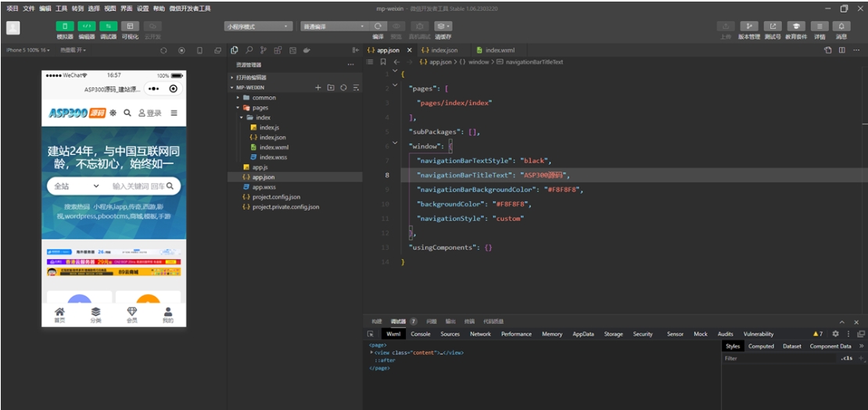Screen dimensions: 868x410
Task: Click the simulator record/stop icon
Action: click(181, 50)
